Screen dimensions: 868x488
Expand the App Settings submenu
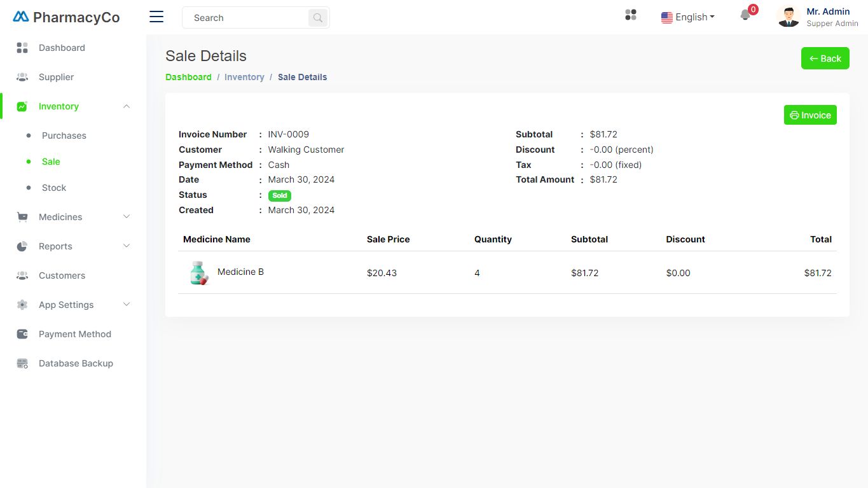[x=127, y=305]
